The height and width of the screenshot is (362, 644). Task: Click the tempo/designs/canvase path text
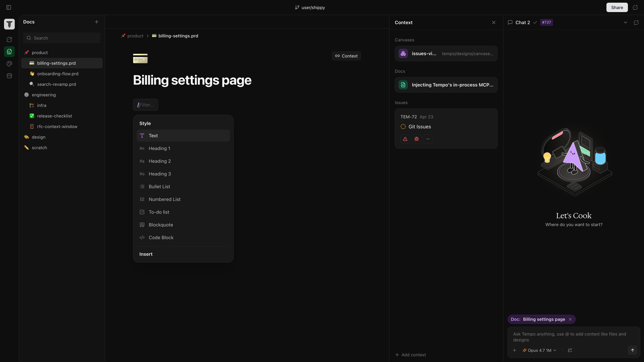[468, 53]
